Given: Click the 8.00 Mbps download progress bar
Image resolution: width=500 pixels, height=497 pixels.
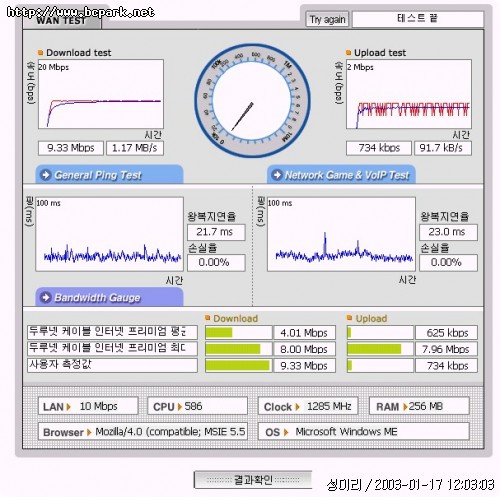Looking at the screenshot, I should pos(238,349).
